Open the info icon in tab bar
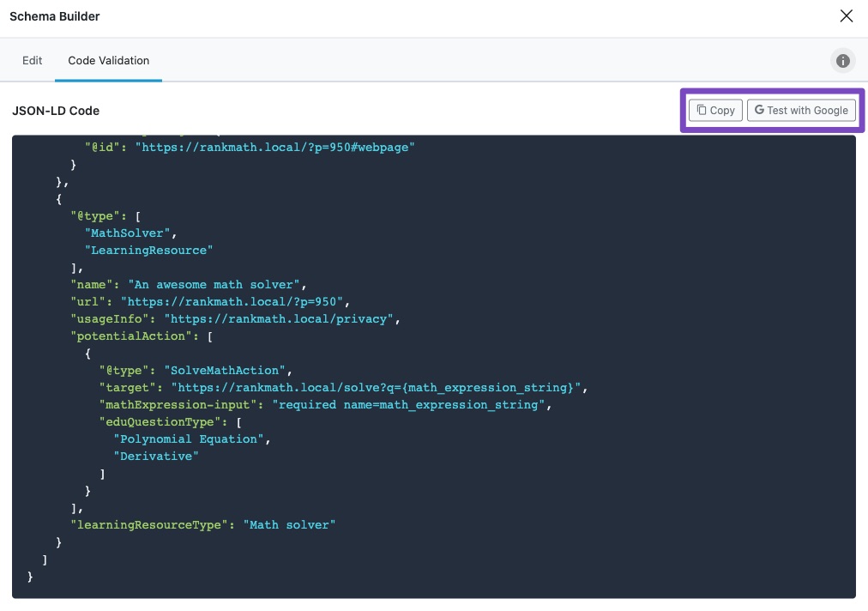Image resolution: width=868 pixels, height=611 pixels. click(842, 61)
